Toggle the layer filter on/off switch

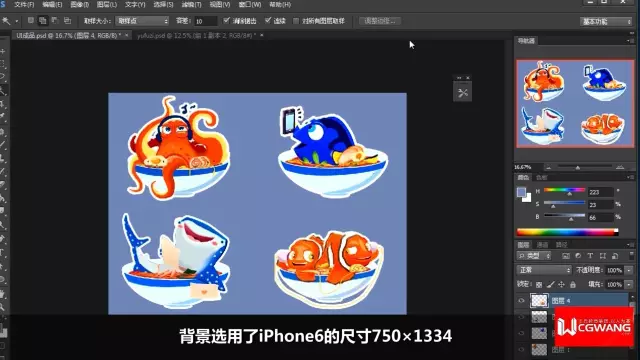click(x=631, y=256)
